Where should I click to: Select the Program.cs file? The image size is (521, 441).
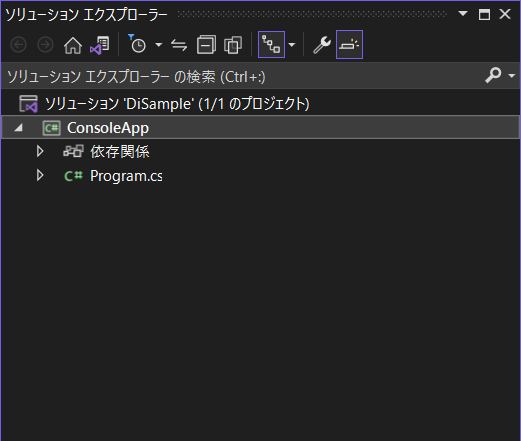(x=126, y=176)
